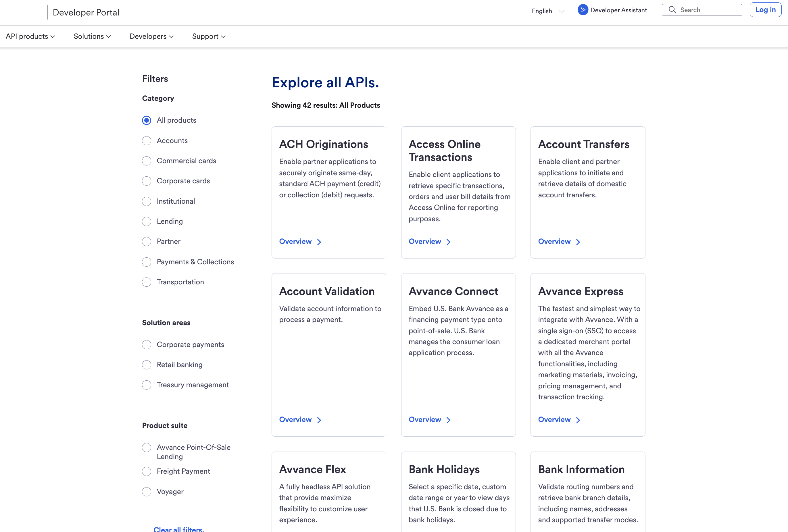
Task: Open the Avvance Express Overview link
Action: 554,420
